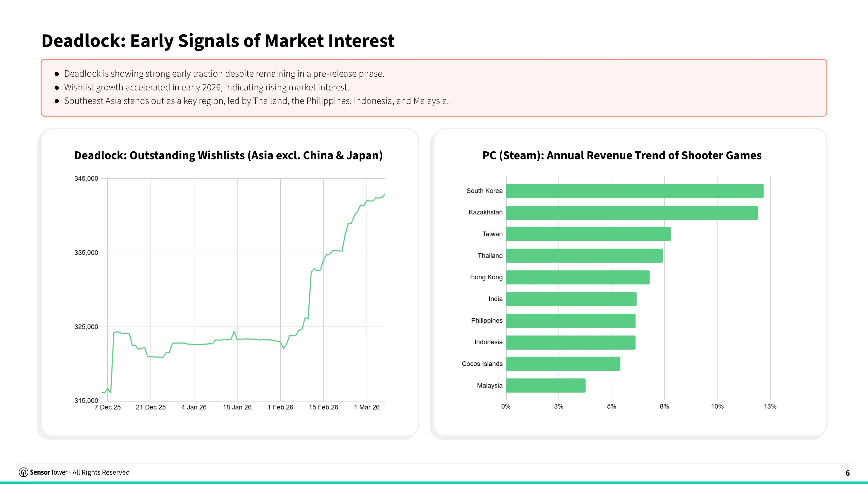Click the 315,000 y-axis label
868x484 pixels.
pos(86,401)
